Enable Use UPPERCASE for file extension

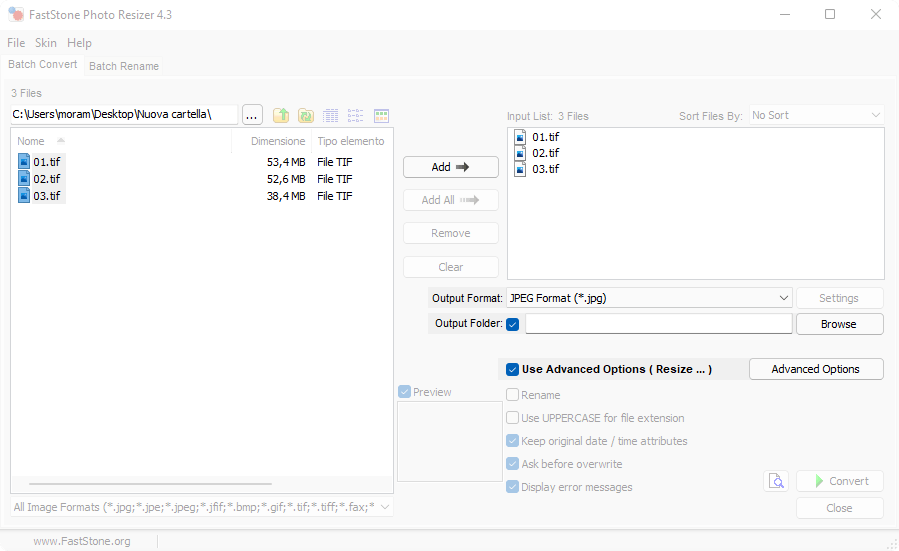[x=513, y=417]
